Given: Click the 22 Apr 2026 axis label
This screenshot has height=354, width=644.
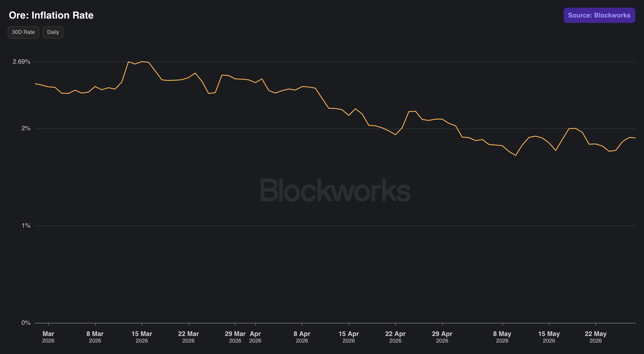Looking at the screenshot, I should [x=396, y=337].
